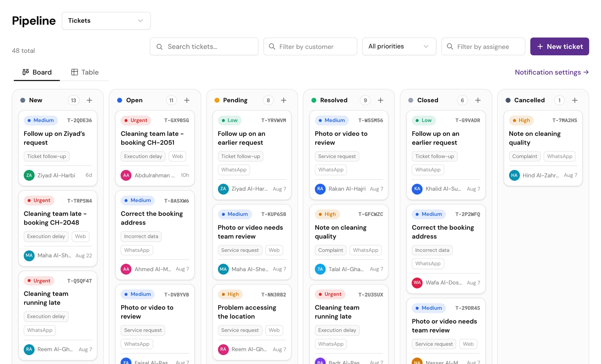Click the High priority badge on T-7MA2HS

[x=521, y=120]
